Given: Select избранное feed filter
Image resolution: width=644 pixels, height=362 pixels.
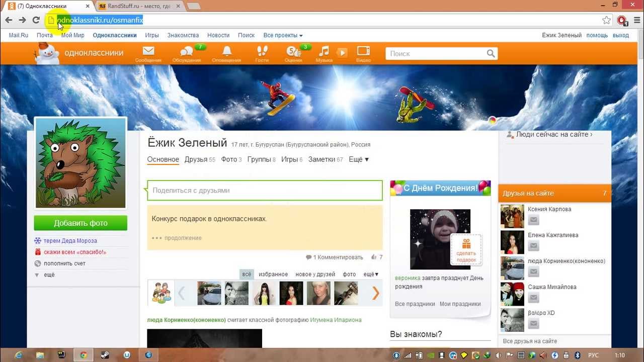Looking at the screenshot, I should (273, 274).
